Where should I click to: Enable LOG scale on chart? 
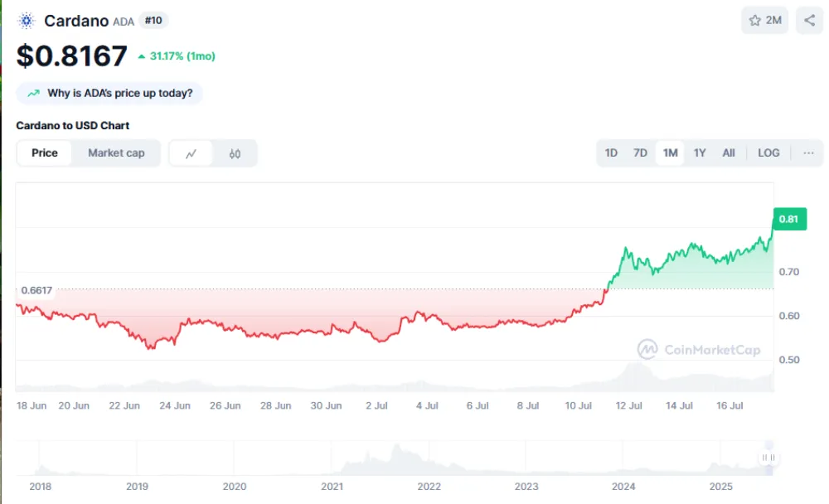coord(768,153)
